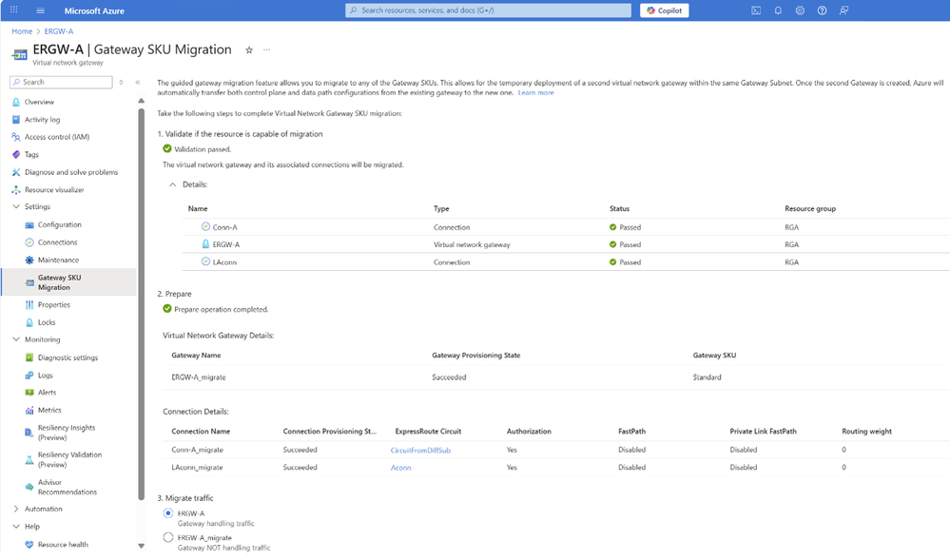This screenshot has height=560, width=950.
Task: Open the notifications bell icon
Action: (x=778, y=10)
